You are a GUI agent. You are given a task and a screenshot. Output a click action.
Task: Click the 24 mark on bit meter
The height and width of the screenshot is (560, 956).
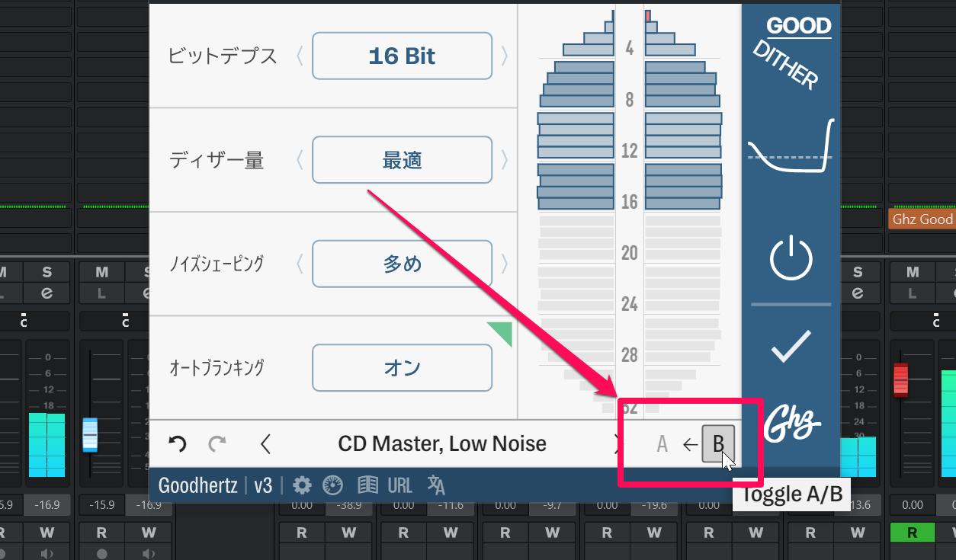[629, 304]
